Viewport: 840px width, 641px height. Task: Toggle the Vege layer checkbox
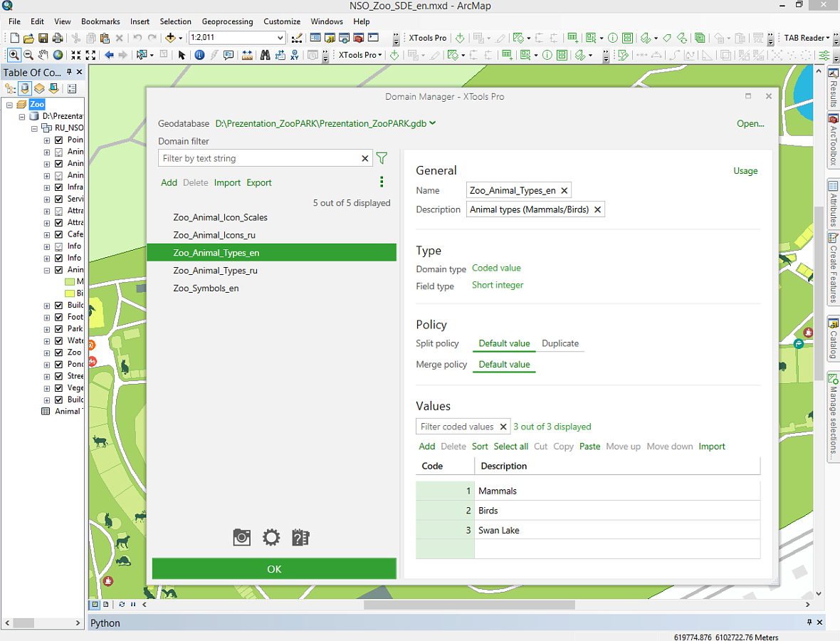59,388
